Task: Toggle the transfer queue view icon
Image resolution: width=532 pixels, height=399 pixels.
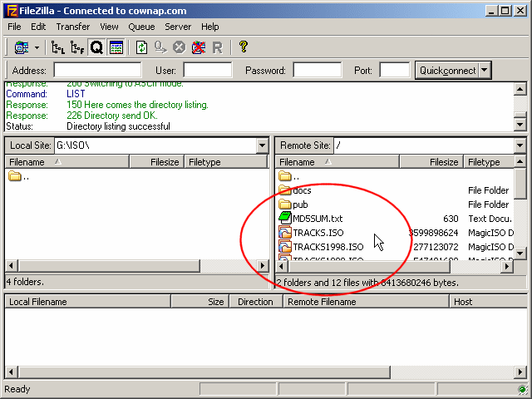Action: click(x=96, y=48)
